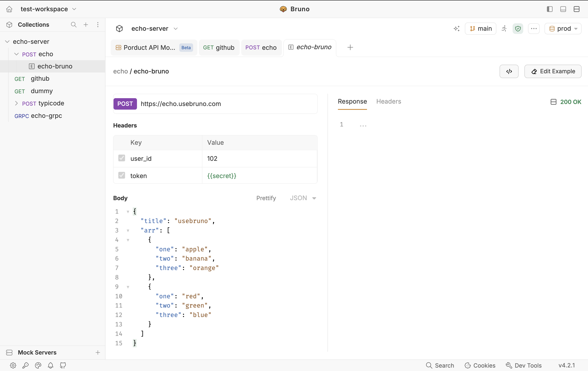This screenshot has height=371, width=588.
Task: Click the Edit Example button
Action: coord(553,71)
